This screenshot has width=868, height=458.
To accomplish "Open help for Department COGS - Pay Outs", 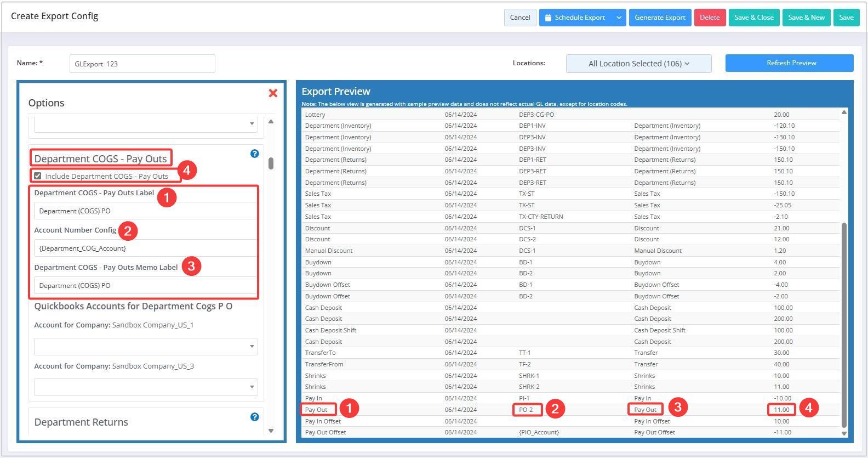I will click(x=254, y=154).
